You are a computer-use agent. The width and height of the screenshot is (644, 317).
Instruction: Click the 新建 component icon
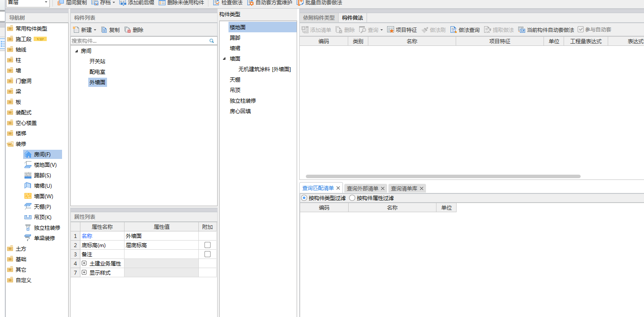(76, 30)
